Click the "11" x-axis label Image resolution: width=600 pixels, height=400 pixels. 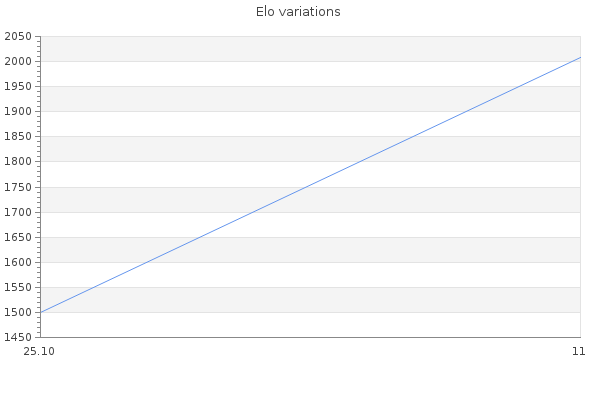[x=578, y=351]
